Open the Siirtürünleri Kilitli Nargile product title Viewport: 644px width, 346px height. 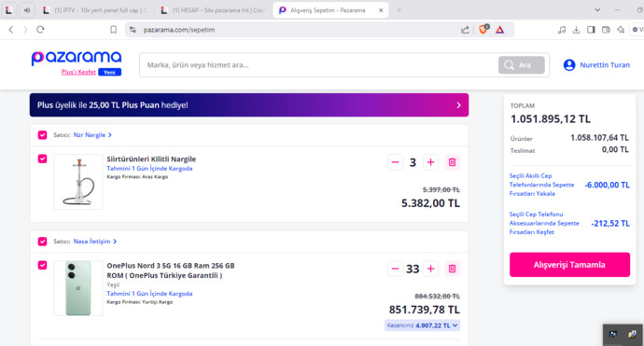pyautogui.click(x=151, y=159)
